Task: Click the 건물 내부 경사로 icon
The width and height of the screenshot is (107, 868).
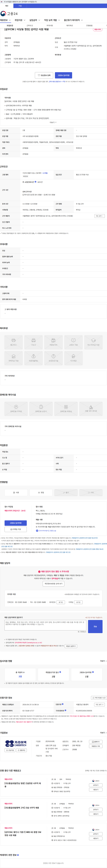Action: 91,409
